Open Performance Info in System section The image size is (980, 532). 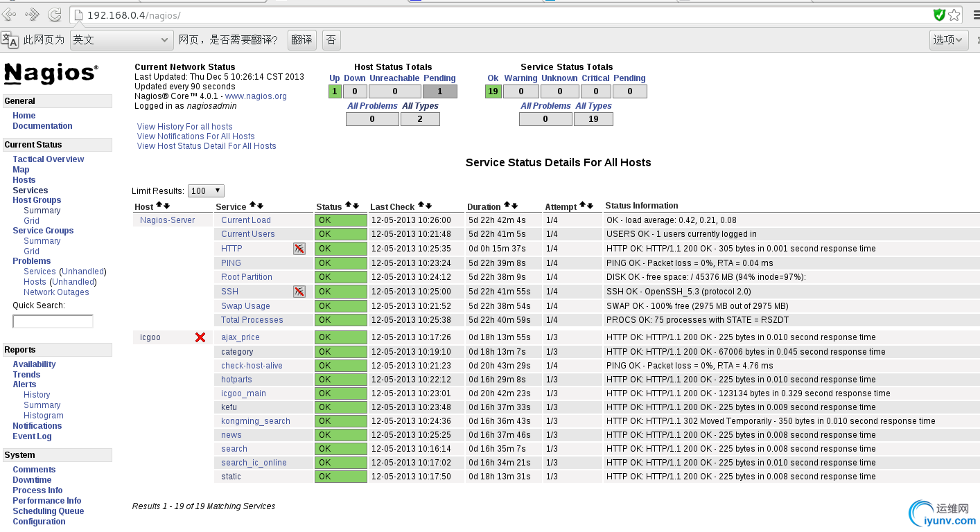47,501
